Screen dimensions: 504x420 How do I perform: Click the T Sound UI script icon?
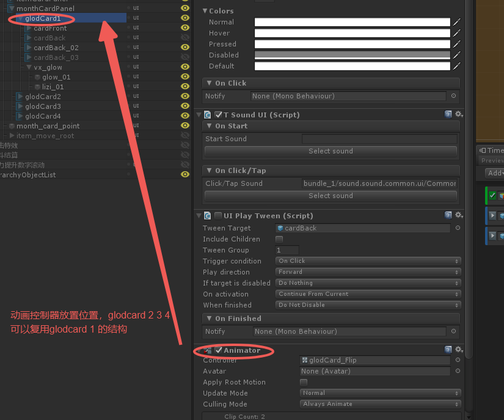pyautogui.click(x=208, y=115)
